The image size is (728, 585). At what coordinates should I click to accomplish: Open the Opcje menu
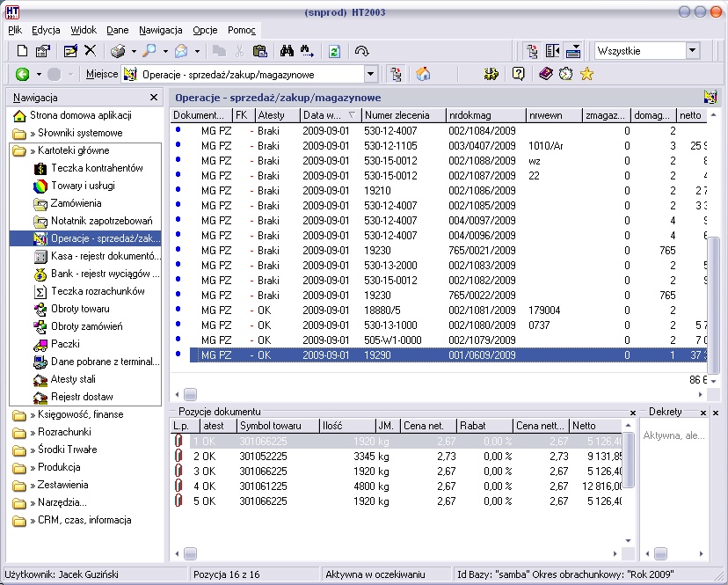pos(205,30)
